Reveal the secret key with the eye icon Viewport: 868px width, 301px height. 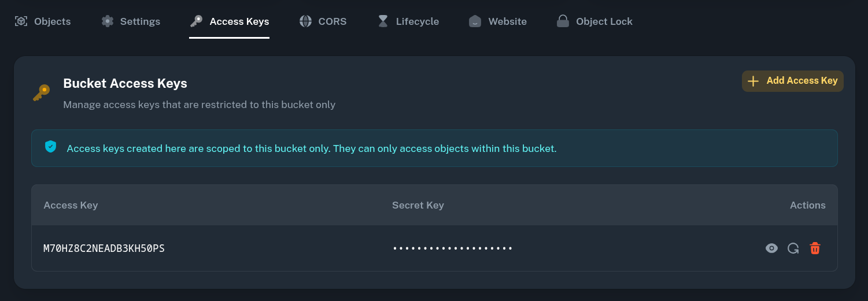tap(771, 248)
